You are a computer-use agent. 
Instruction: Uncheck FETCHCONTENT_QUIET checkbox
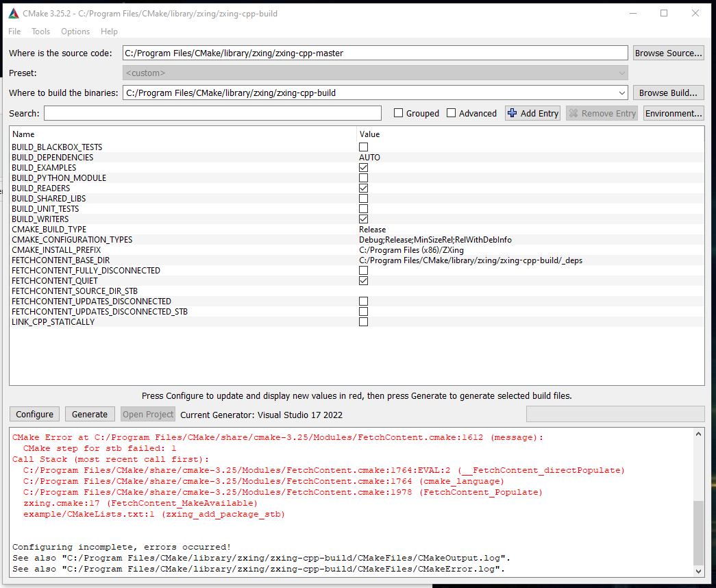[x=363, y=280]
